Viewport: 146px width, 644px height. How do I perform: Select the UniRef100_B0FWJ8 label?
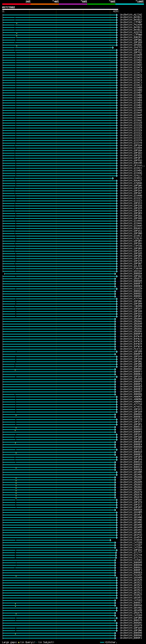click(131, 337)
